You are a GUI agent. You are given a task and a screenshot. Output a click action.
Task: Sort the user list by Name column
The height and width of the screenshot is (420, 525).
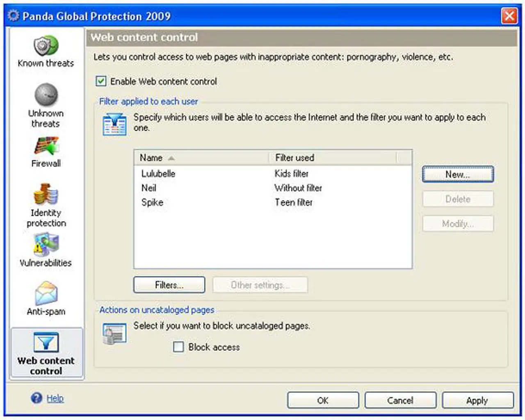tap(201, 158)
